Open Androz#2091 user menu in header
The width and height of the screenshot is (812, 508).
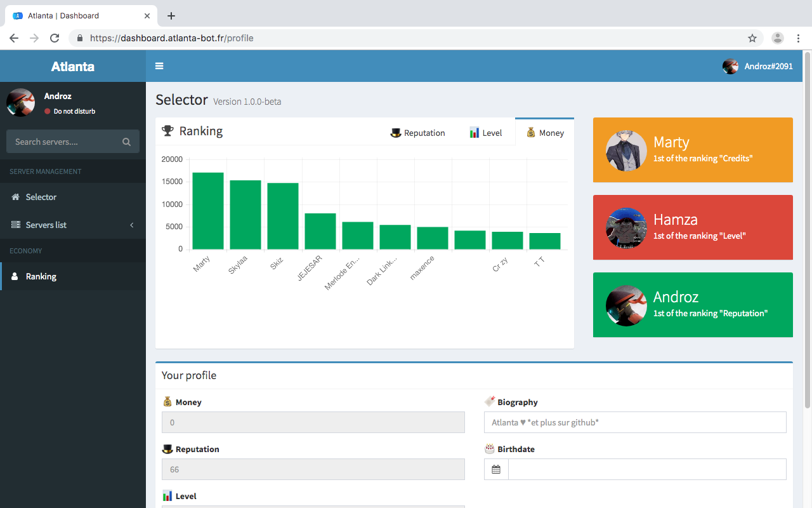click(758, 66)
